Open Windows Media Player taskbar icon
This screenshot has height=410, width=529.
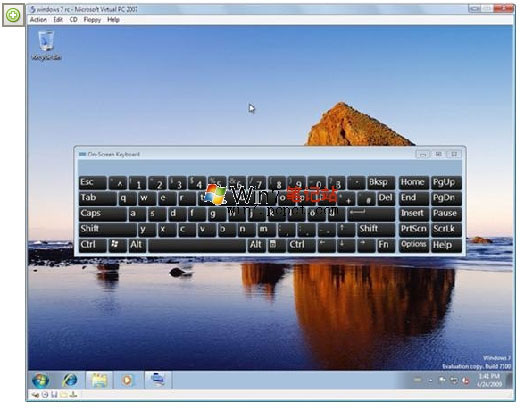pos(128,380)
